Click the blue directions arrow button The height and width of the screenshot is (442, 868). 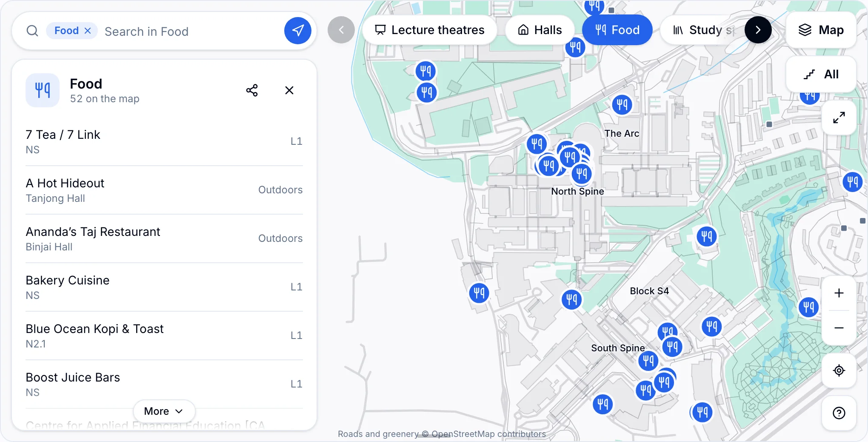[x=298, y=31]
